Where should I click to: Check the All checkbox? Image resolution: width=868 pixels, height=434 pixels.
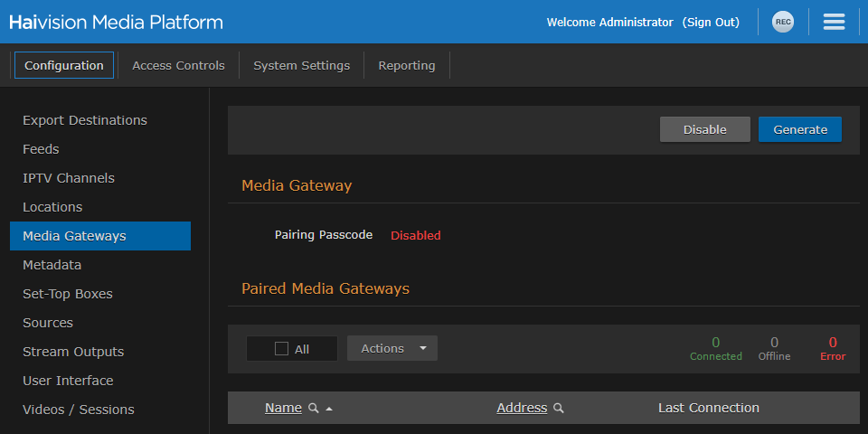tap(281, 349)
